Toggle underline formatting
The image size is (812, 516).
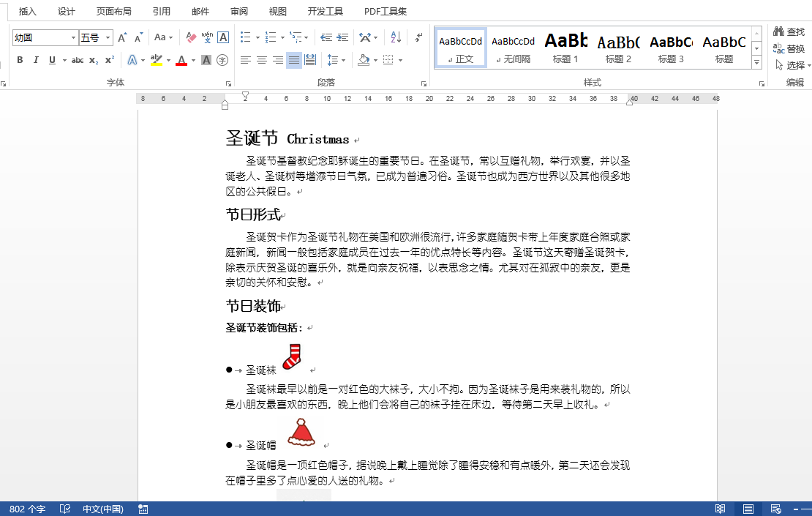[x=52, y=60]
